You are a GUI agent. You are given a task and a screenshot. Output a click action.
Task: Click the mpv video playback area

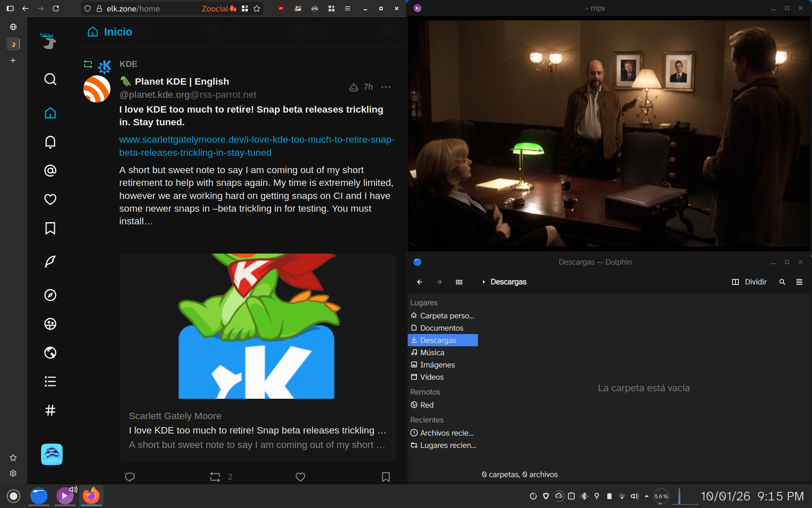click(609, 133)
